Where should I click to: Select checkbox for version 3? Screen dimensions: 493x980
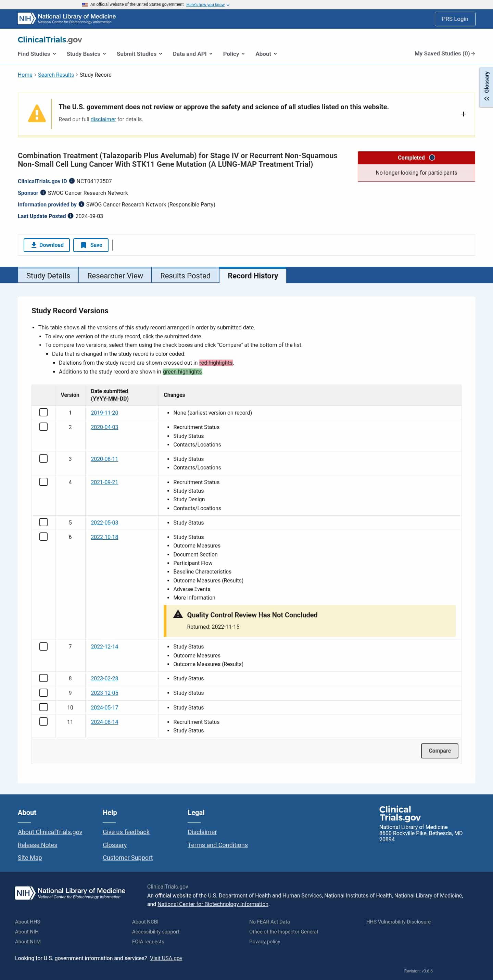click(44, 459)
